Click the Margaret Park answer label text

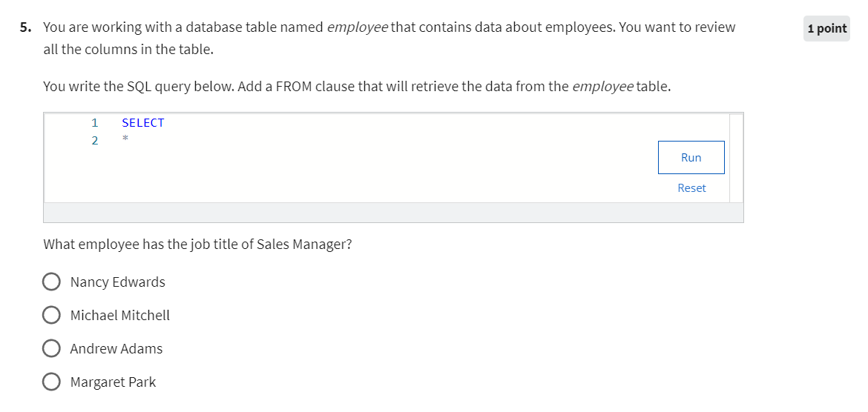[113, 382]
